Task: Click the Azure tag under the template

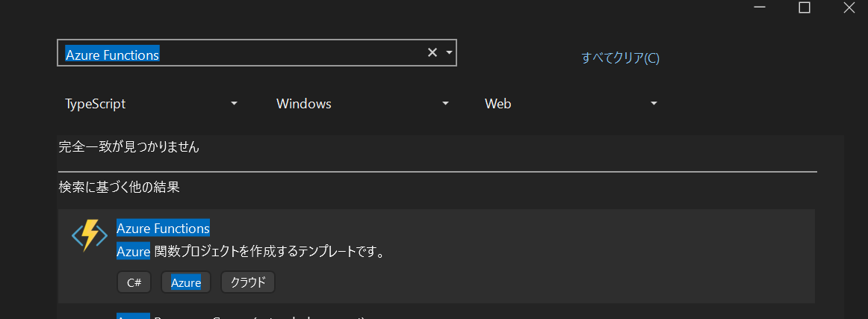Action: pyautogui.click(x=186, y=282)
